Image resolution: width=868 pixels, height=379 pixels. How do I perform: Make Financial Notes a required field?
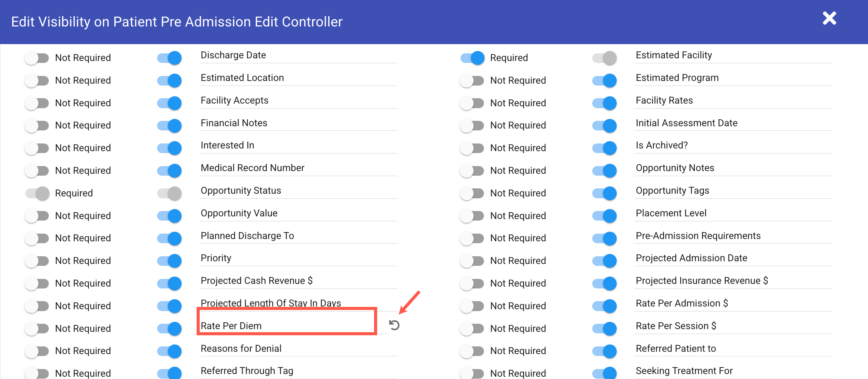click(x=37, y=125)
